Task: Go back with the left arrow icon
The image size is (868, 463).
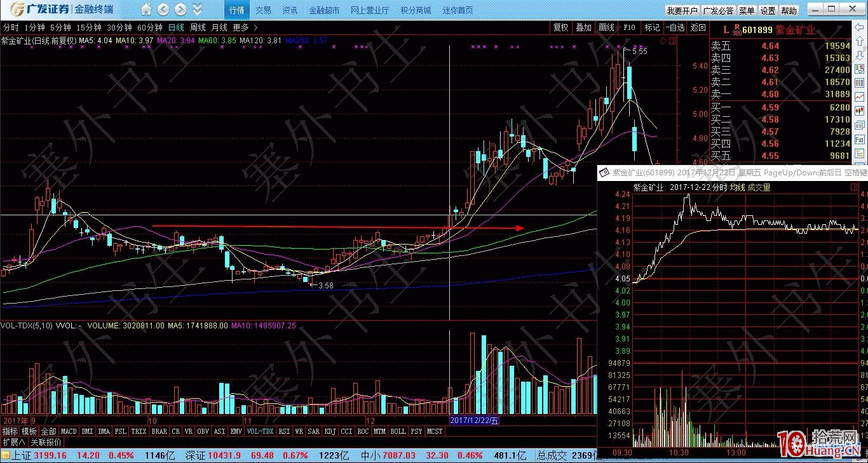Action: click(163, 10)
